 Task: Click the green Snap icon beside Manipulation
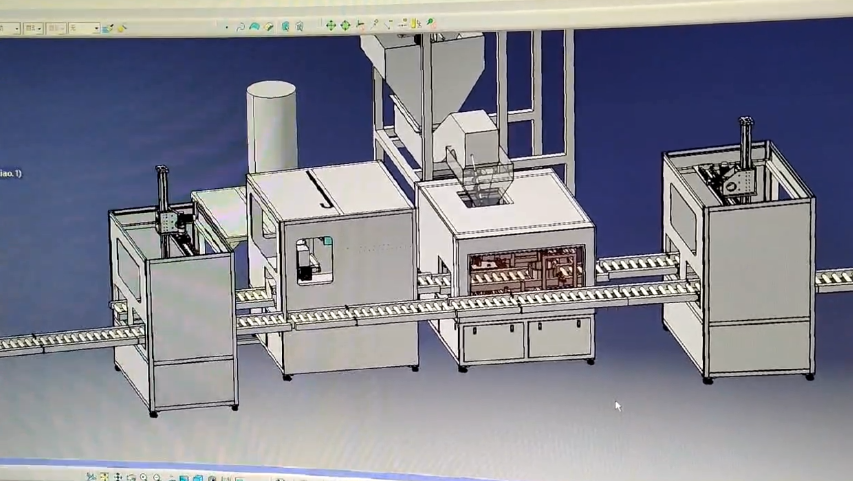345,25
